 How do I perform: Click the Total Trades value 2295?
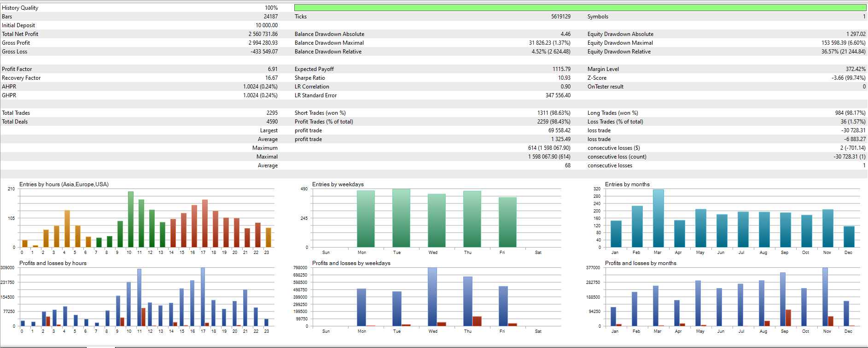[x=272, y=113]
